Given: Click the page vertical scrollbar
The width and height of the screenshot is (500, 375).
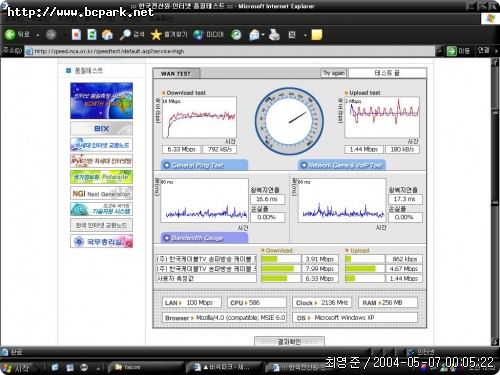Looking at the screenshot, I should click(x=495, y=202).
